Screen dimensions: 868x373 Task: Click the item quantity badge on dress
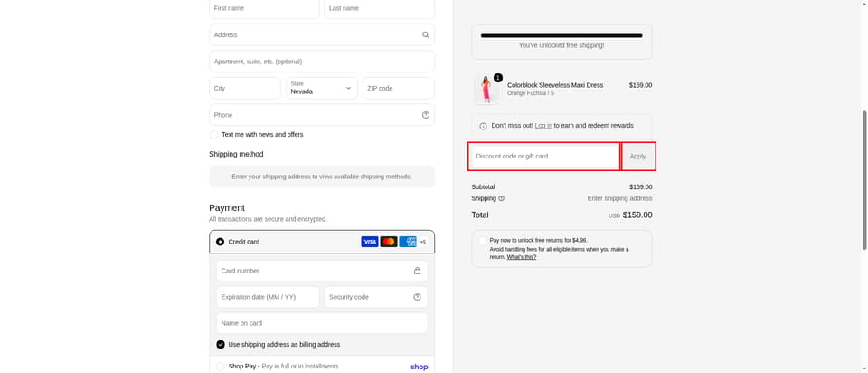tap(497, 78)
